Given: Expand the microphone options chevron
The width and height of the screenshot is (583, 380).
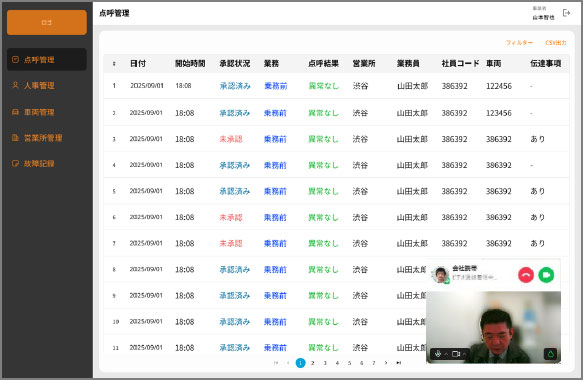Looking at the screenshot, I should point(446,354).
